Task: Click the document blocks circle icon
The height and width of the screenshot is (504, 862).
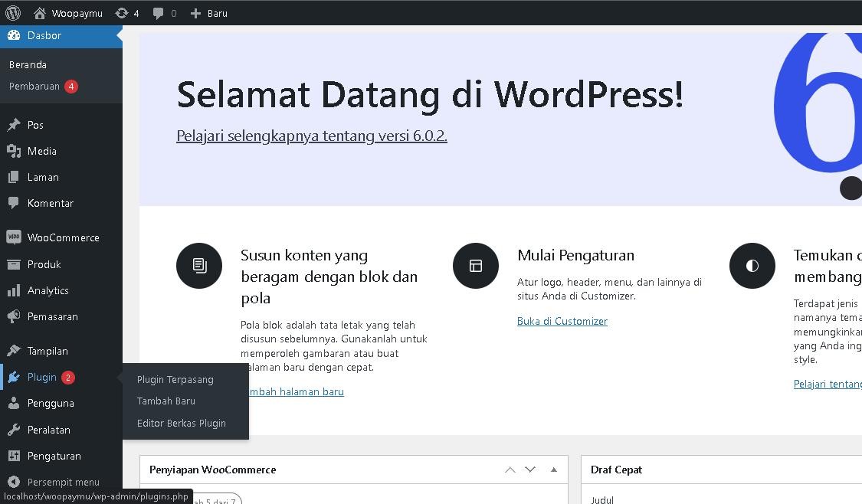Action: [199, 266]
